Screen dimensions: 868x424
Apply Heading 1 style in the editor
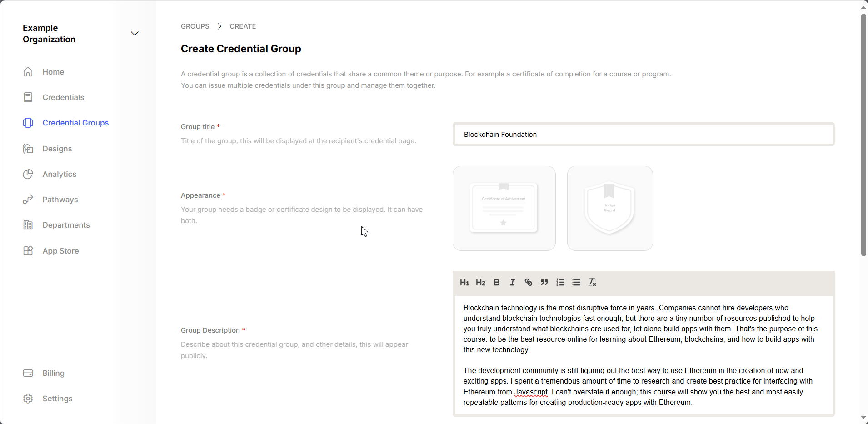click(x=464, y=282)
